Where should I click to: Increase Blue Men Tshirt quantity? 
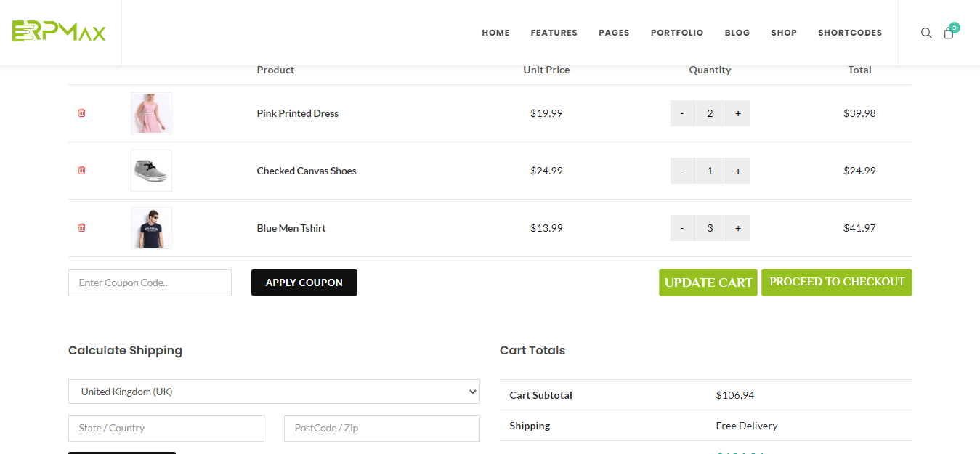737,228
